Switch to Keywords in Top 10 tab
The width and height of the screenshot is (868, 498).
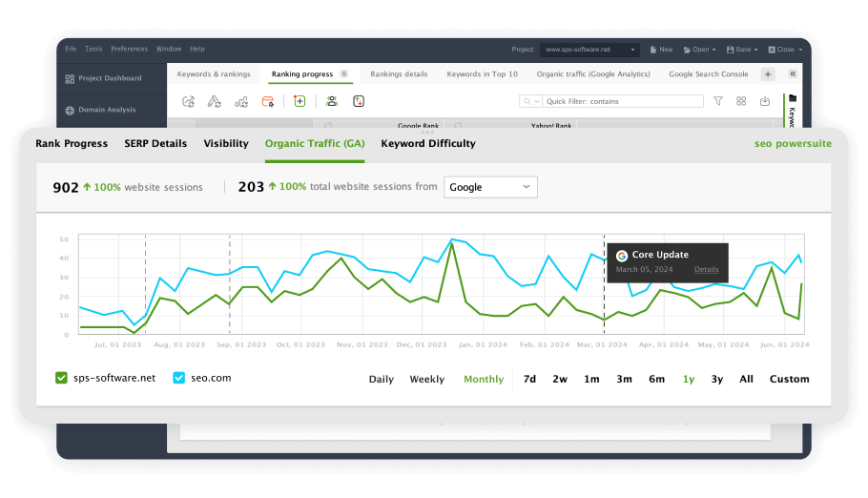pos(482,73)
